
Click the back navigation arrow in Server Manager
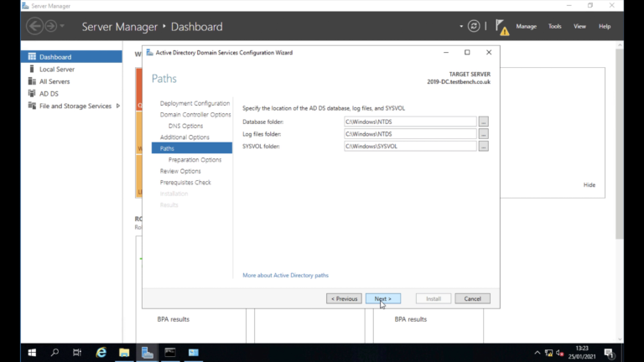coord(34,26)
